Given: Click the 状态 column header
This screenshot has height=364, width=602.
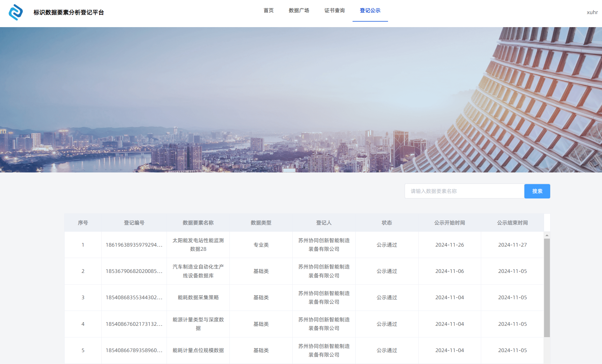Looking at the screenshot, I should click(x=387, y=223).
